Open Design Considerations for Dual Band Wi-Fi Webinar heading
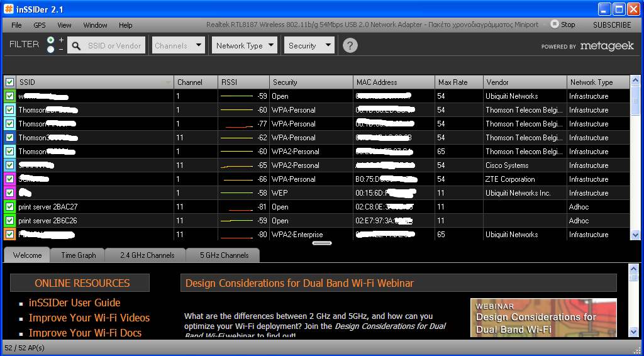The image size is (644, 356). [299, 283]
